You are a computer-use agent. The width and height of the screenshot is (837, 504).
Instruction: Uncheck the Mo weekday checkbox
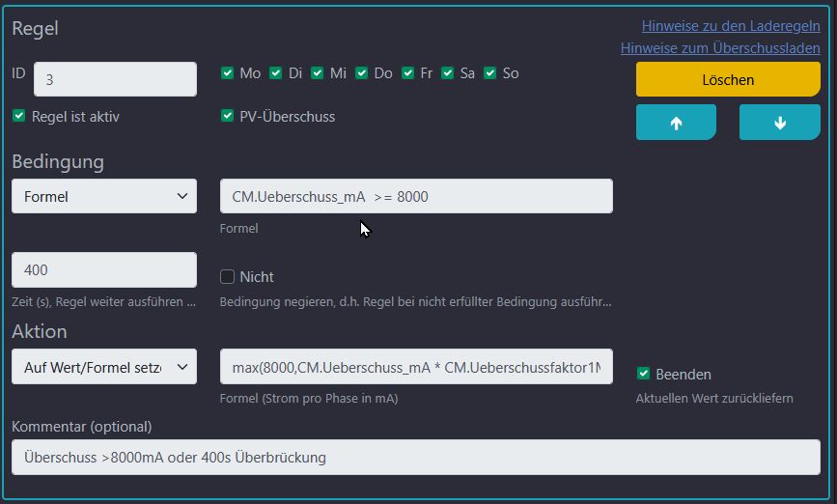coord(228,73)
